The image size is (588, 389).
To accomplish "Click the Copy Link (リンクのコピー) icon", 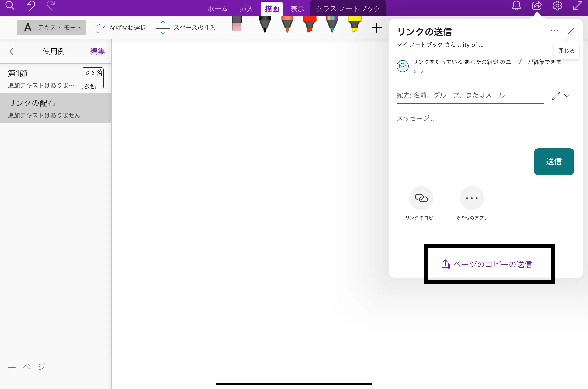I will point(421,198).
